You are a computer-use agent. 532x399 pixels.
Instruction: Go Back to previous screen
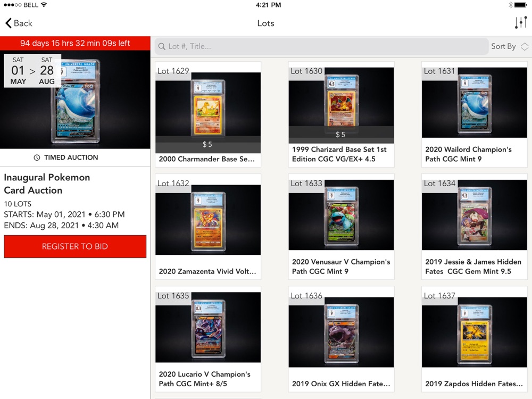point(19,23)
